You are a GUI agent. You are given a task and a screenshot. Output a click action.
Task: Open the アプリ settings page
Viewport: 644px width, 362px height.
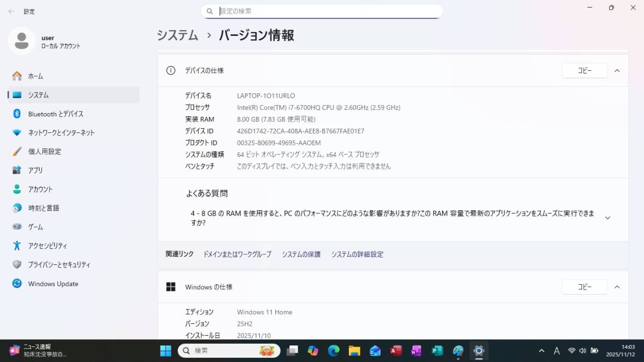(74, 170)
